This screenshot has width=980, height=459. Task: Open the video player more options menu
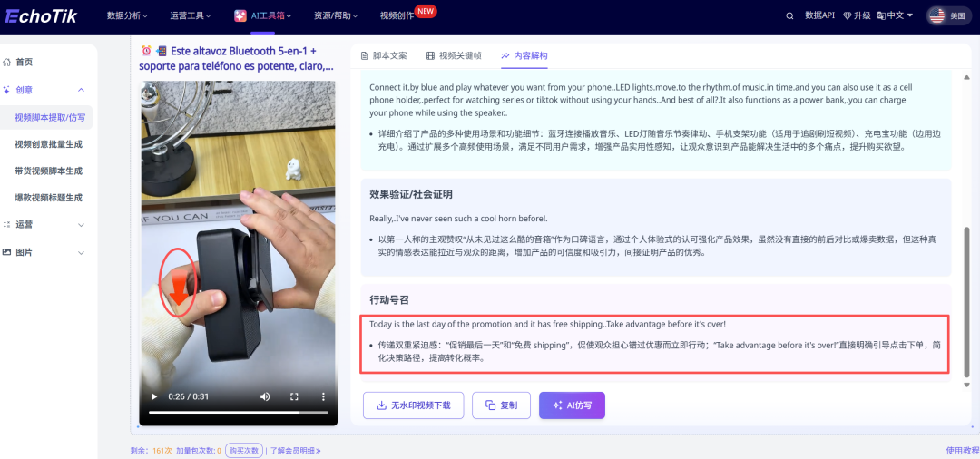[323, 396]
